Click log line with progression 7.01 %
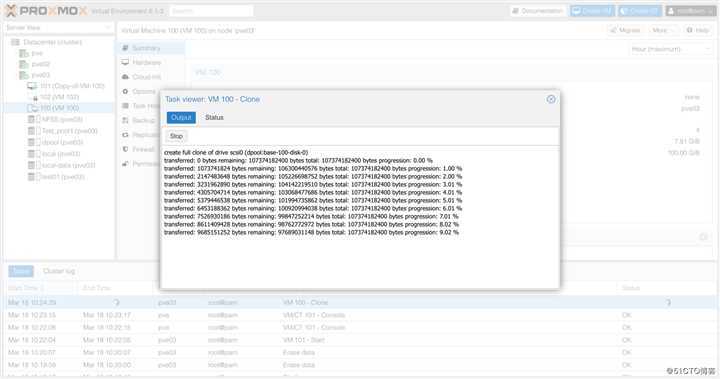This screenshot has height=379, width=720. [311, 216]
